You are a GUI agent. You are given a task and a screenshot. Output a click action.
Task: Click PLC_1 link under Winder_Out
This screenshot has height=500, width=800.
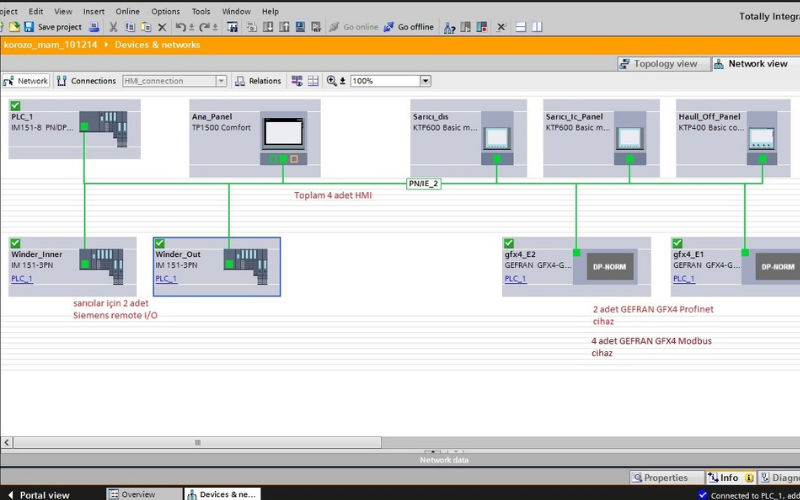pos(166,279)
